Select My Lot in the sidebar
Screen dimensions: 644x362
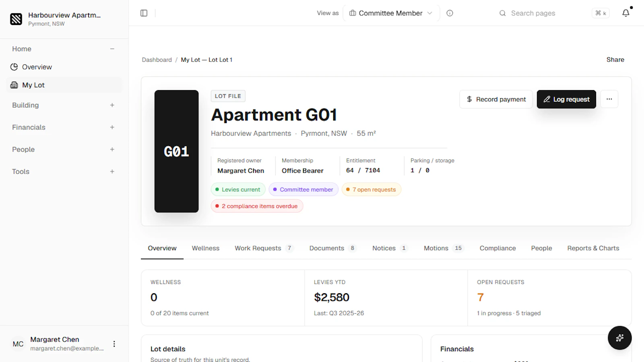(64, 85)
